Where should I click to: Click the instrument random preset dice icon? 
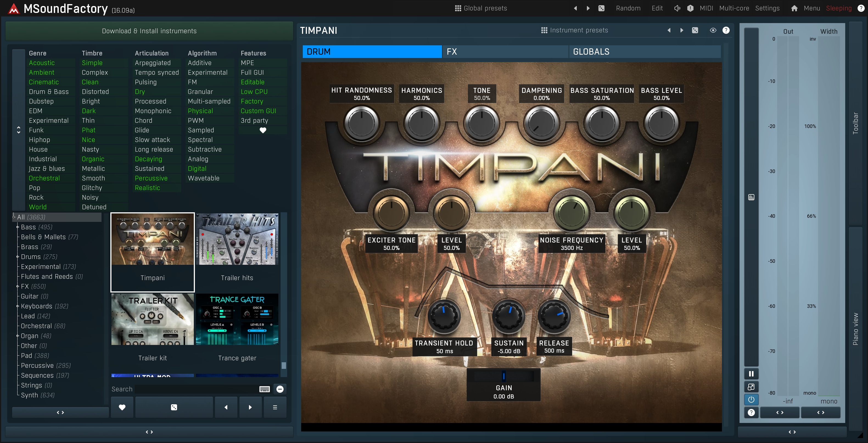695,30
